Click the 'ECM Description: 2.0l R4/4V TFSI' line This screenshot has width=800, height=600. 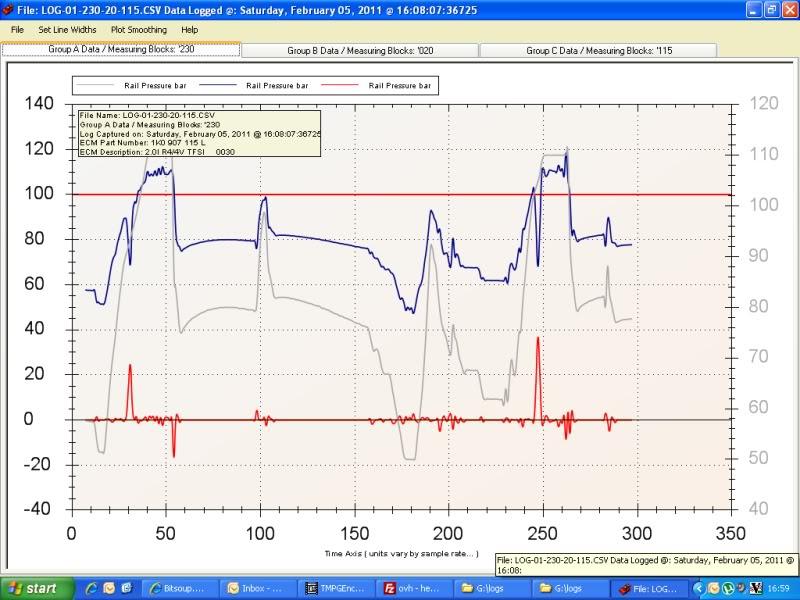[157, 152]
